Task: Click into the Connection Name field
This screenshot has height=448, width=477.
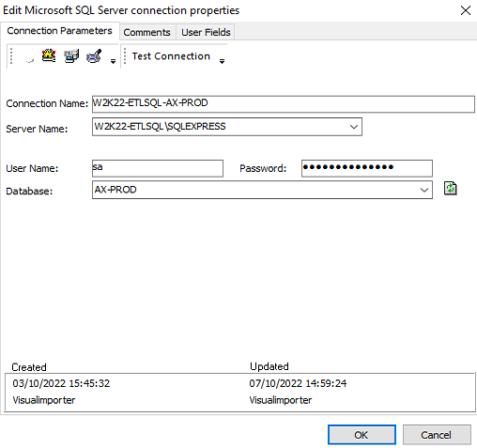Action: tap(284, 104)
